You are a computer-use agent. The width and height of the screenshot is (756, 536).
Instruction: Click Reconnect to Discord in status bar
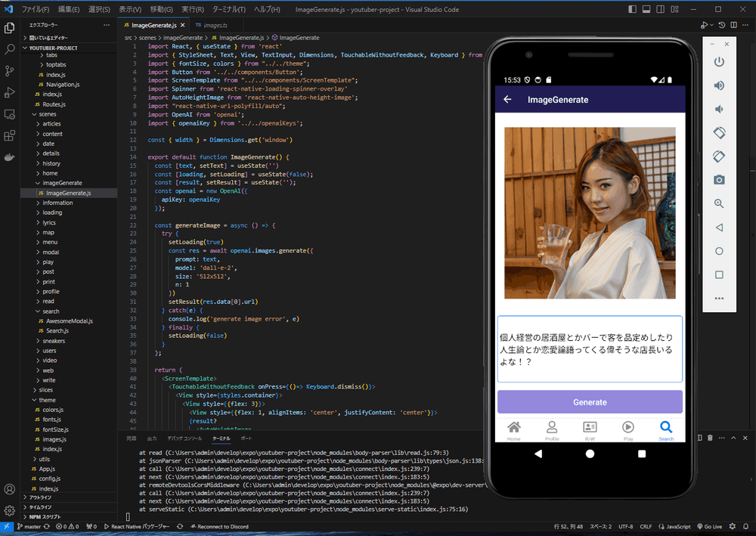click(219, 526)
